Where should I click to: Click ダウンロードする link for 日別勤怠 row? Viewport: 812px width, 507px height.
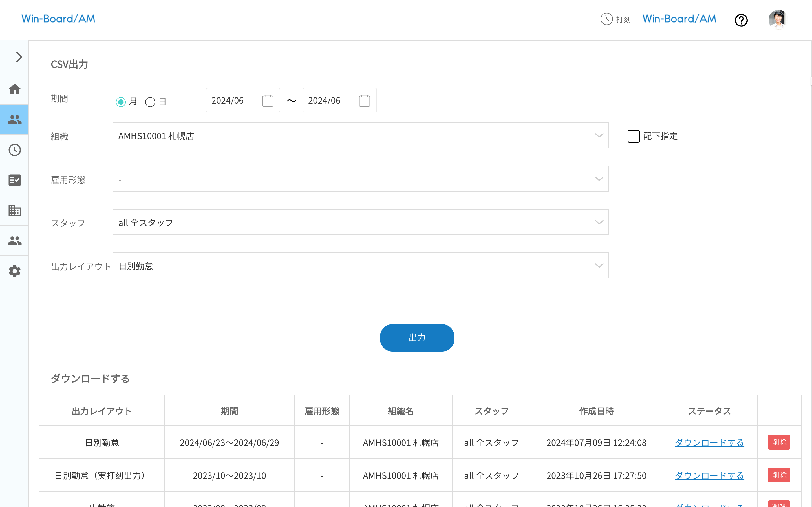709,442
